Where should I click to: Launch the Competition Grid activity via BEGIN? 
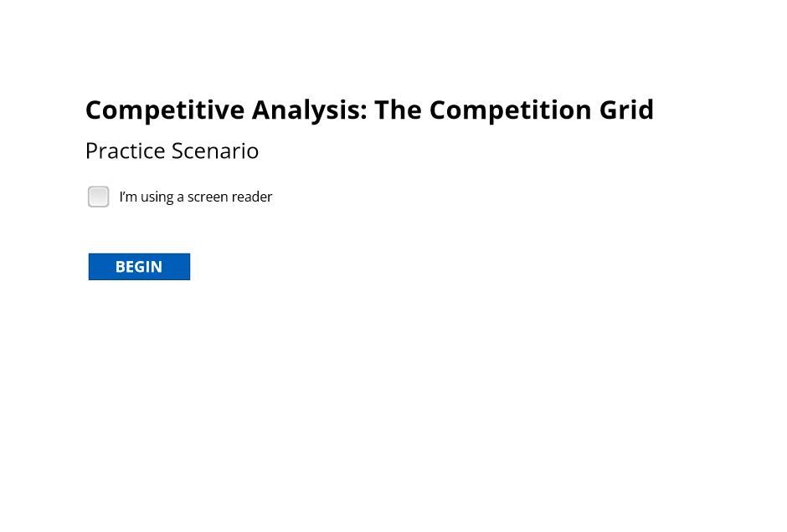tap(139, 267)
